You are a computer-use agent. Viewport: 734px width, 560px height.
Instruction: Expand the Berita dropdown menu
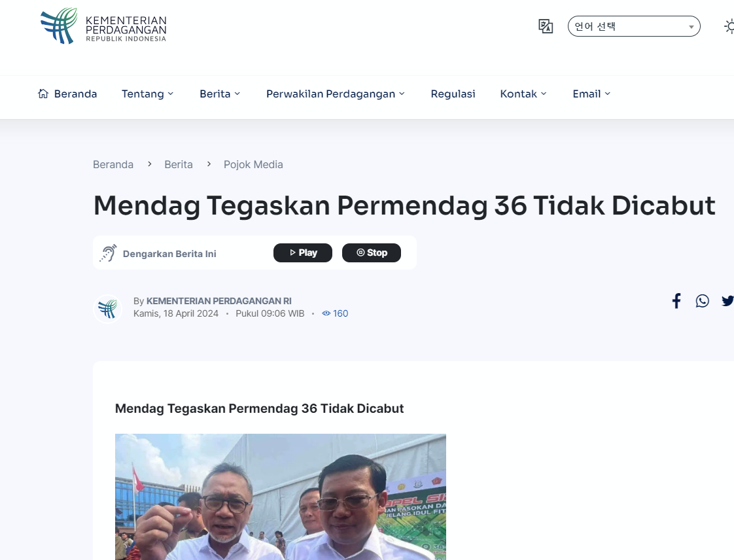(x=220, y=94)
